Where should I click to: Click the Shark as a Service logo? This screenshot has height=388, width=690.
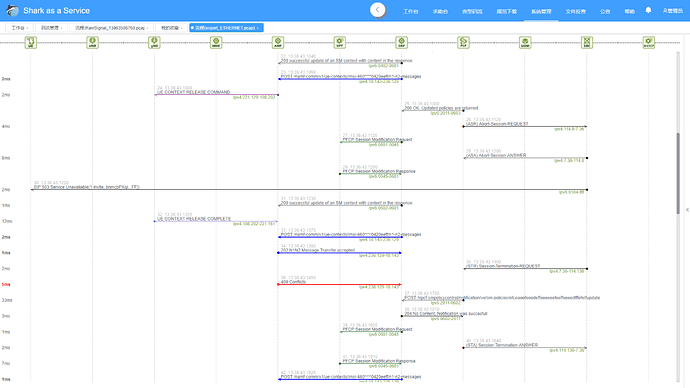click(x=12, y=11)
